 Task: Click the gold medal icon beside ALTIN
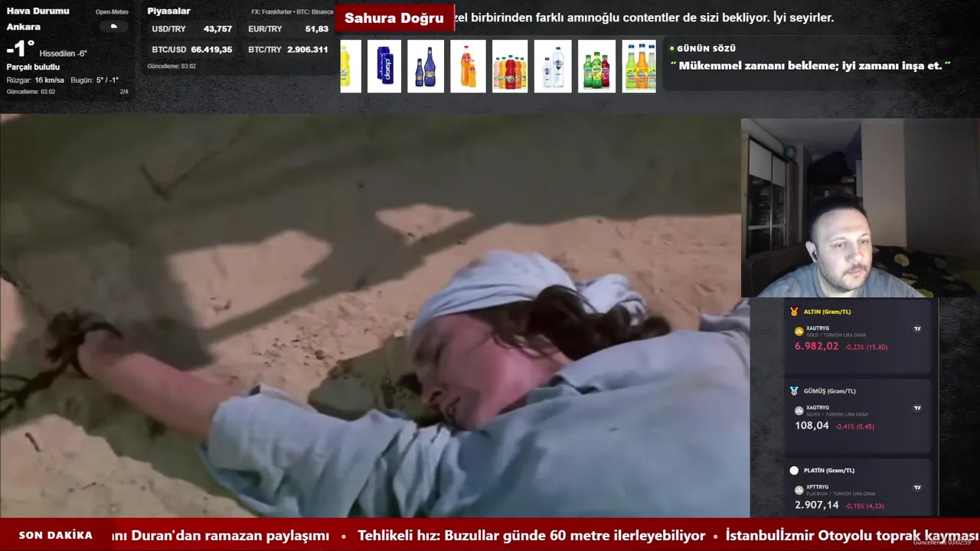[x=794, y=311]
